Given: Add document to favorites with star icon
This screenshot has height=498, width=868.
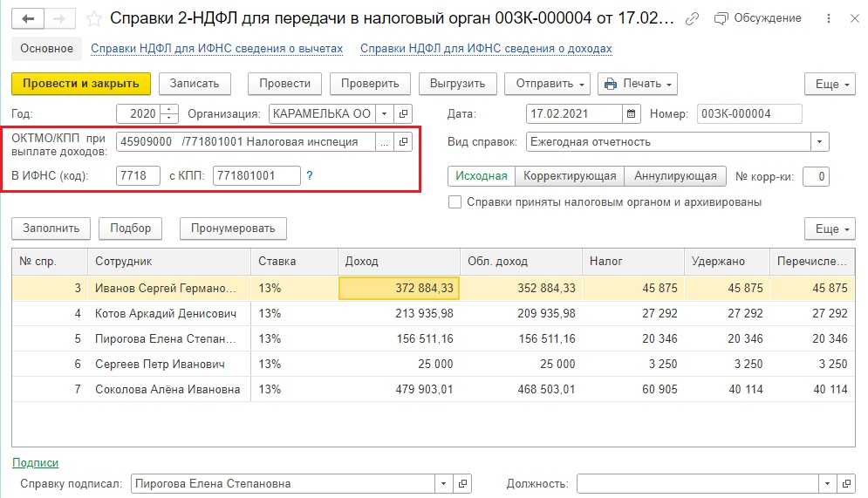Looking at the screenshot, I should coord(93,18).
